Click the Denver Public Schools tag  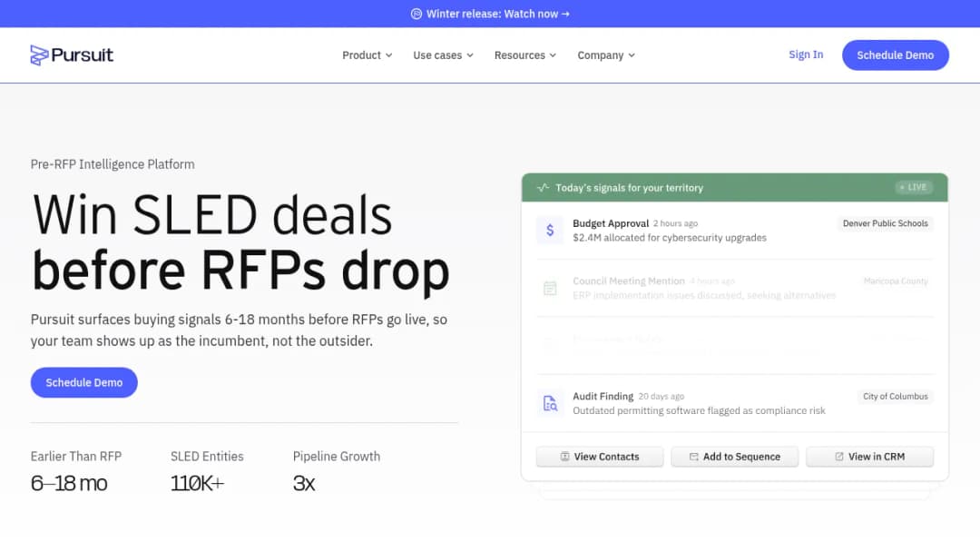(885, 223)
